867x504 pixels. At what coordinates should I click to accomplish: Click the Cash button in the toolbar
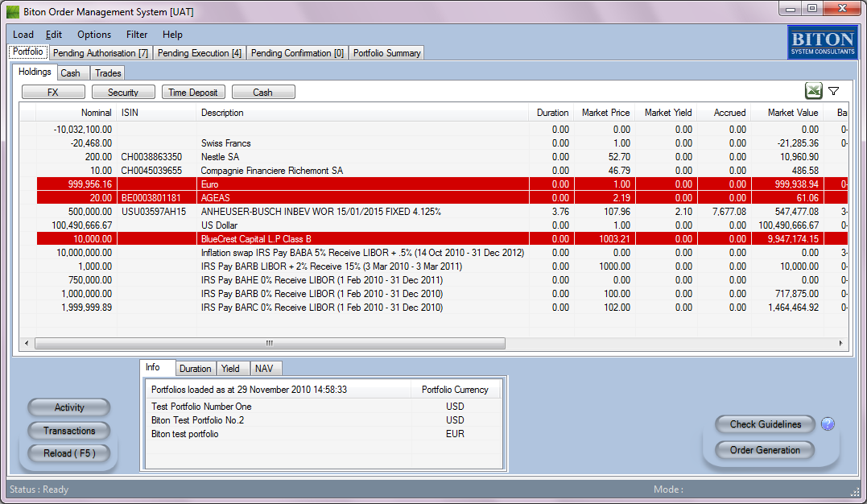coord(263,93)
